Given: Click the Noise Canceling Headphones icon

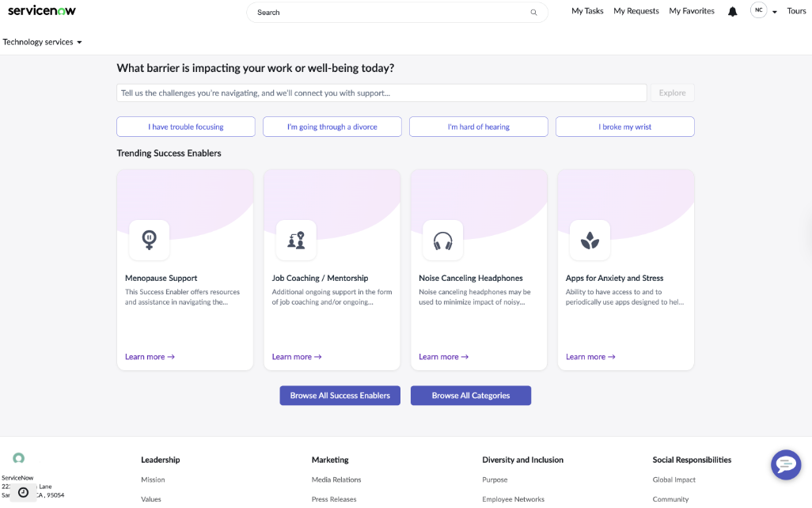Looking at the screenshot, I should pos(442,241).
